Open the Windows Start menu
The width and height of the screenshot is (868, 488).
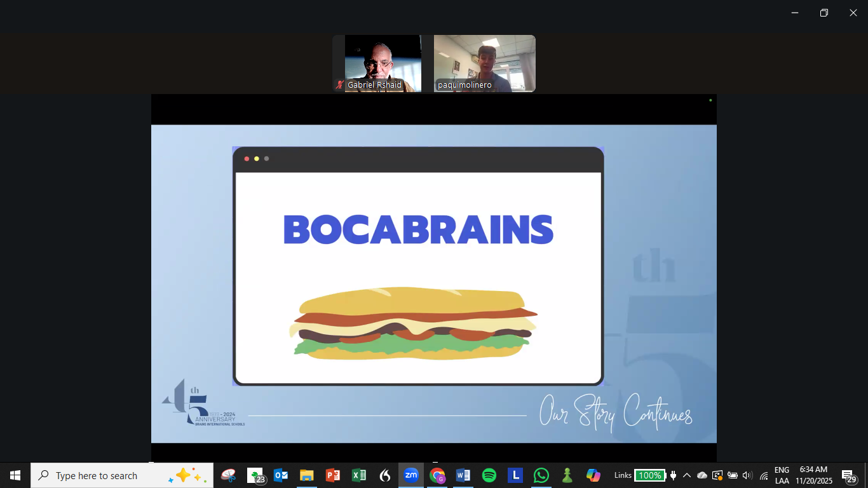pyautogui.click(x=15, y=475)
